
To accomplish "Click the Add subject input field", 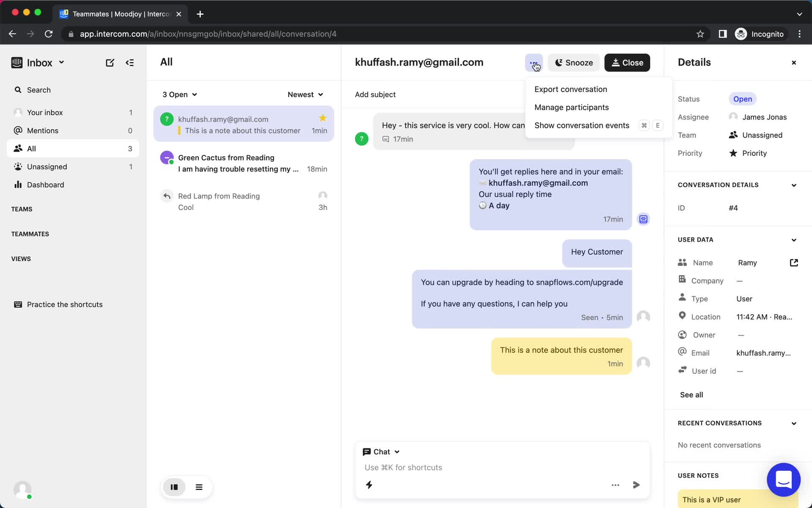I will point(375,94).
